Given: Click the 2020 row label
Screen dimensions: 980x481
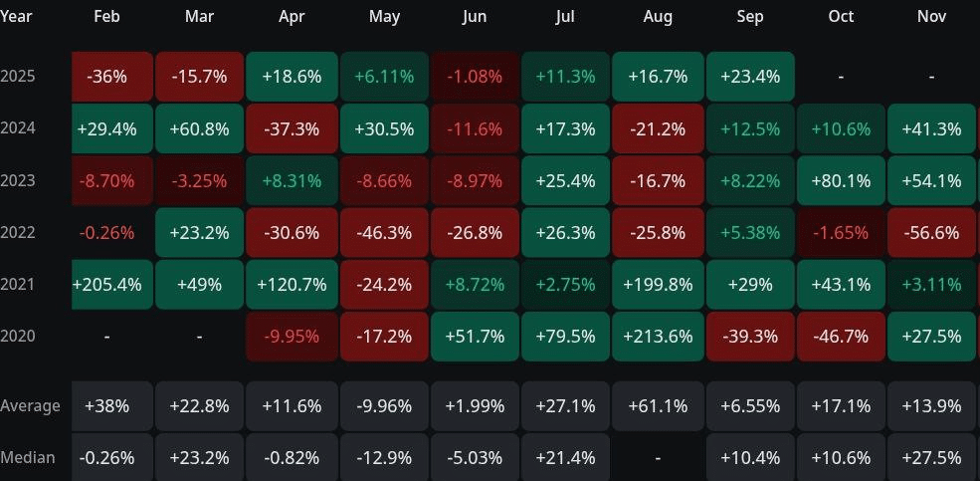Looking at the screenshot, I should point(18,337).
